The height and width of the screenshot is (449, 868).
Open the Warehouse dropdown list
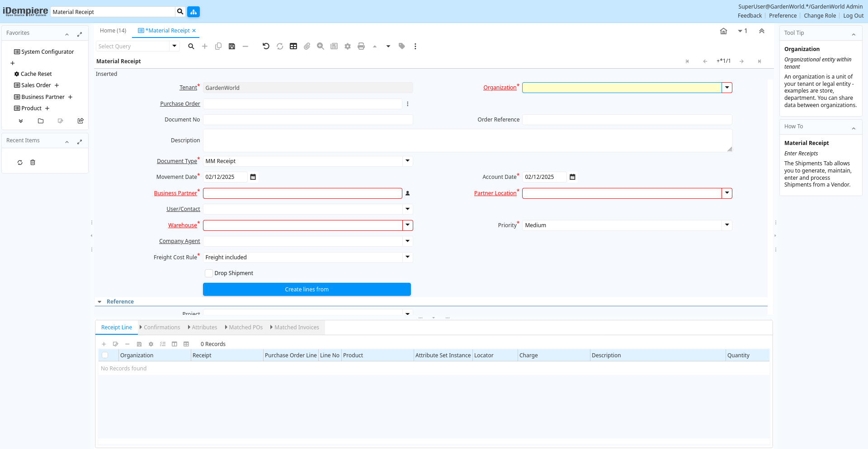pos(407,225)
